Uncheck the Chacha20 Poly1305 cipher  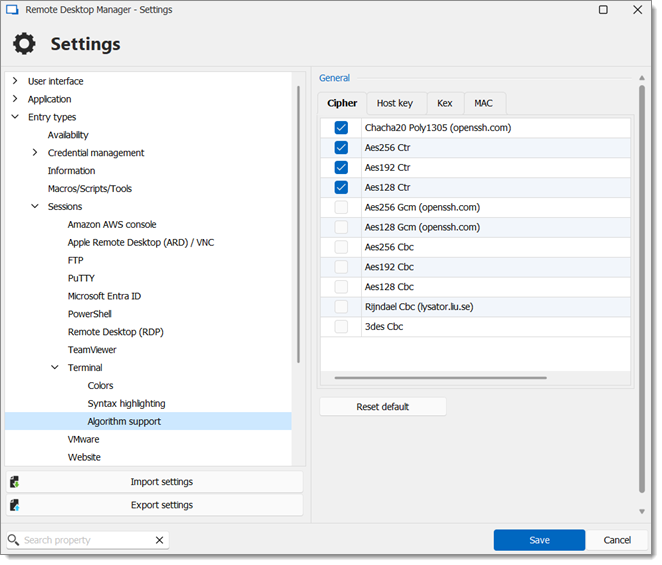click(341, 128)
